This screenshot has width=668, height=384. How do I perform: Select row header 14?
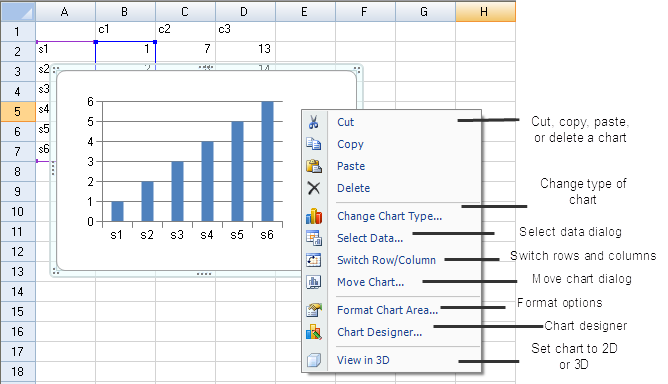(x=18, y=292)
